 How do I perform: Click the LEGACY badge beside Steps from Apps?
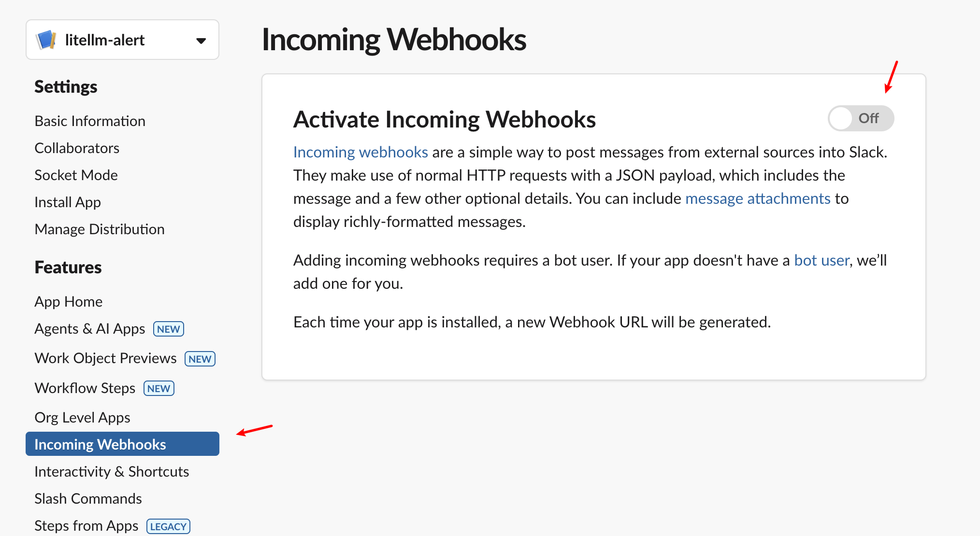point(168,526)
